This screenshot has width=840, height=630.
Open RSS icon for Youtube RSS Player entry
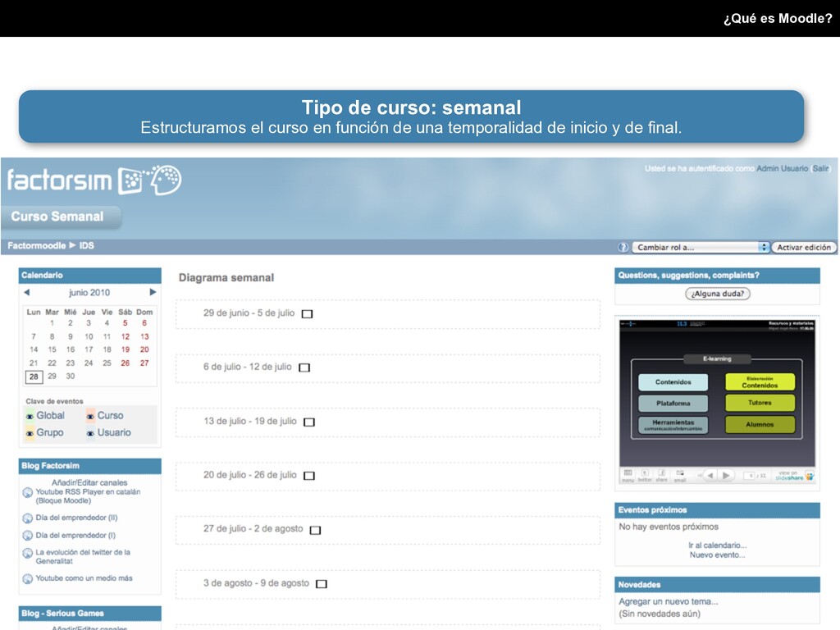click(x=28, y=492)
